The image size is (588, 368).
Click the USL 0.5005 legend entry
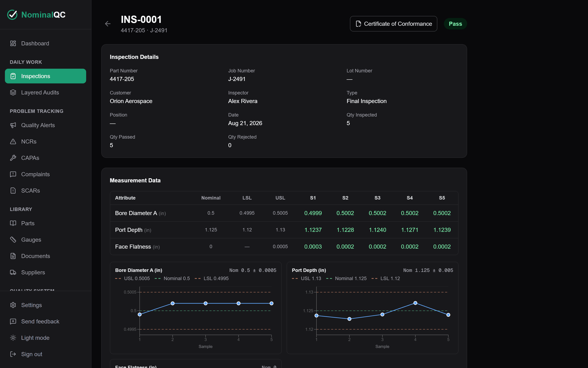[133, 278]
